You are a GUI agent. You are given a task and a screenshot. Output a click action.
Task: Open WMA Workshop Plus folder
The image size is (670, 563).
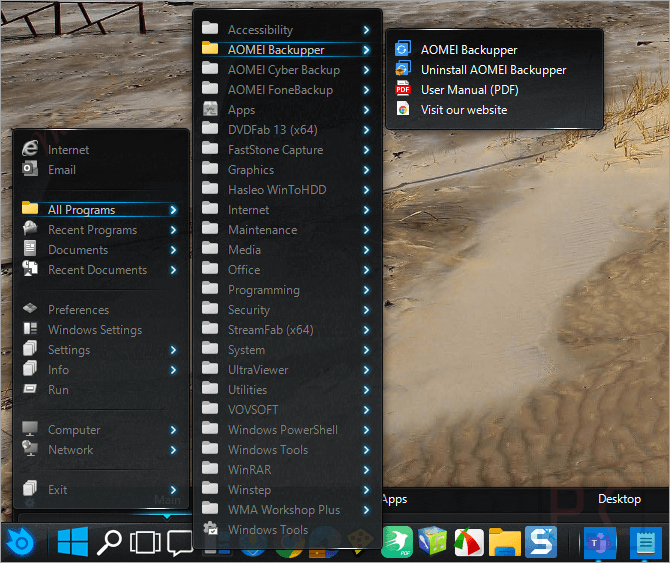tap(285, 510)
